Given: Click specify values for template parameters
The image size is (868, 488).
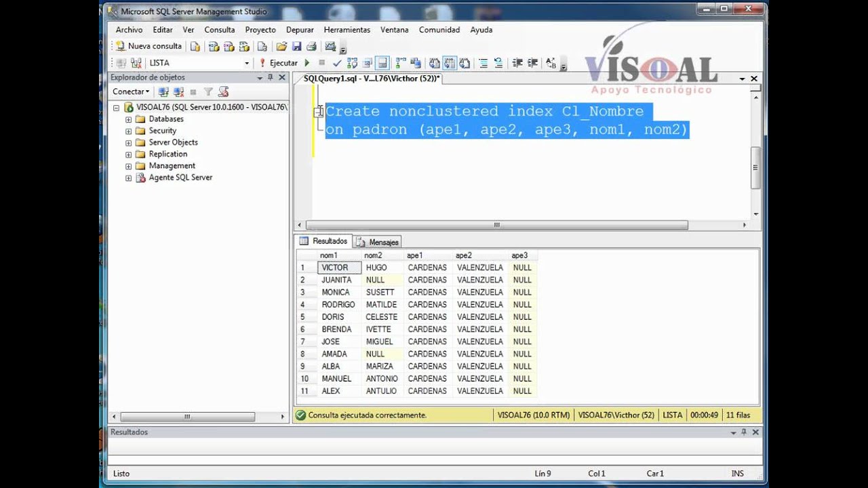Looking at the screenshot, I should 551,63.
